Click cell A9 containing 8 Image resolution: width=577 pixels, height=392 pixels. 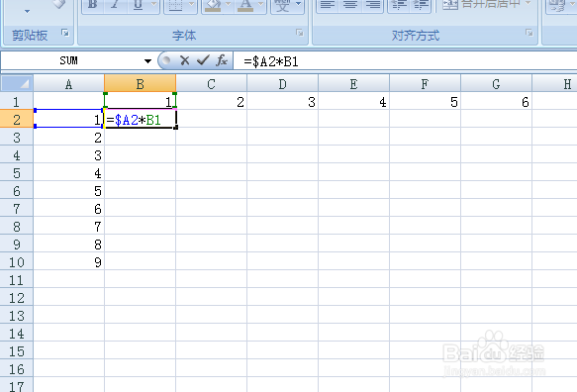[x=69, y=245]
